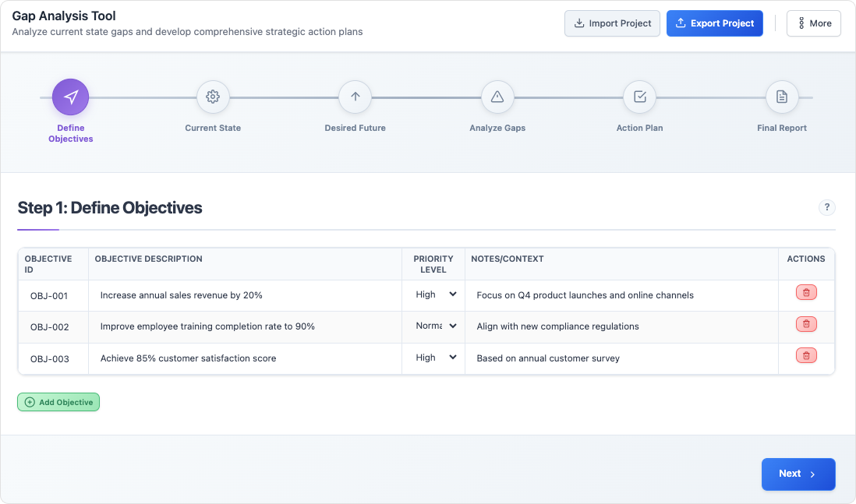Open priority dropdown for OBJ-002
Screen dimensions: 856x504
[436, 326]
